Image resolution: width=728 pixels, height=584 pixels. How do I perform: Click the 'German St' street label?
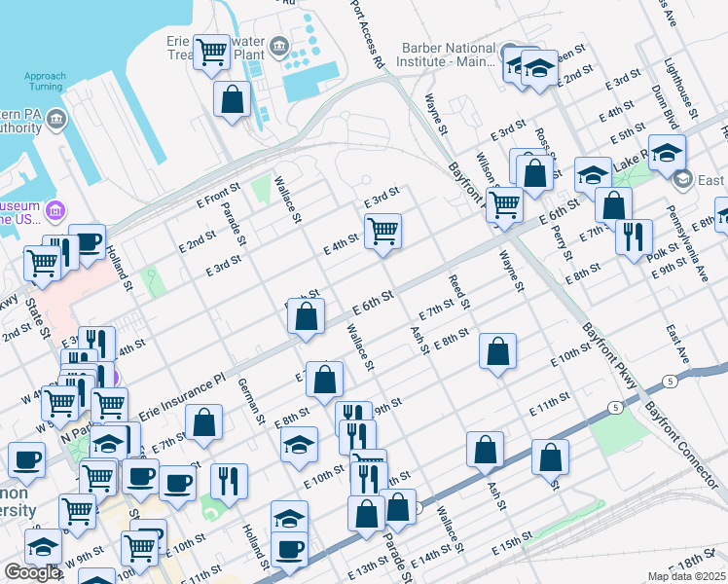(x=251, y=401)
